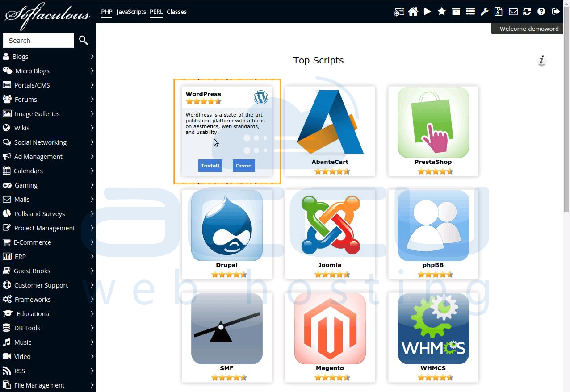
Task: Click the WordPress title text
Action: pyautogui.click(x=203, y=94)
